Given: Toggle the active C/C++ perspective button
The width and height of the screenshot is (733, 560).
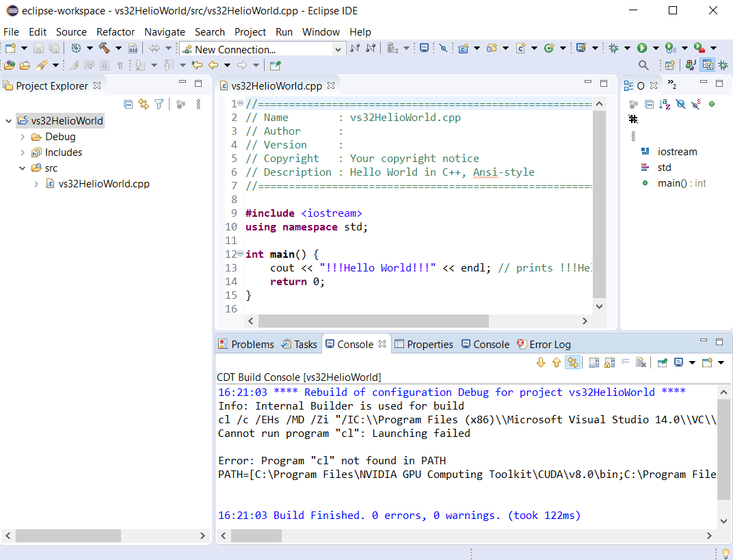Looking at the screenshot, I should click(x=708, y=65).
